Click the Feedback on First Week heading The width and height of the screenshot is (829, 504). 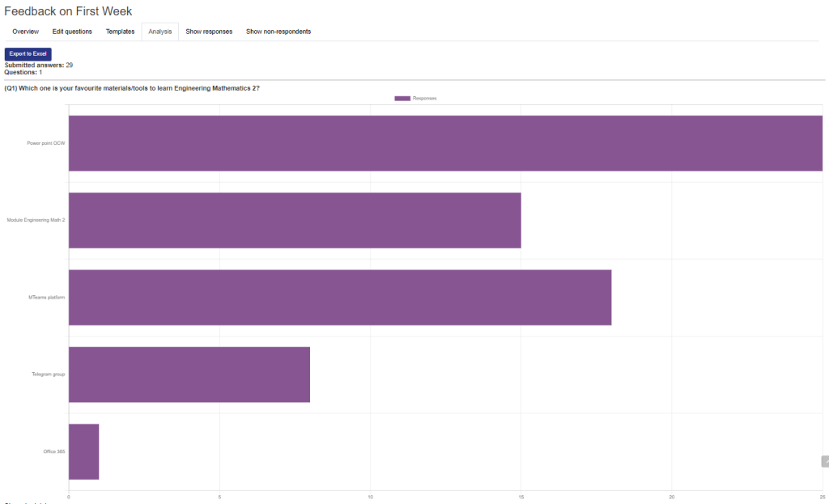click(x=68, y=11)
